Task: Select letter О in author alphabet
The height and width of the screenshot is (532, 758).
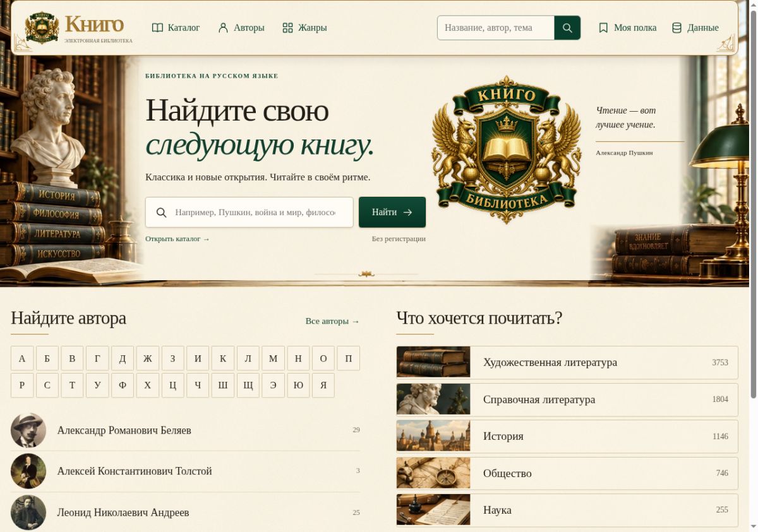Action: pos(323,358)
